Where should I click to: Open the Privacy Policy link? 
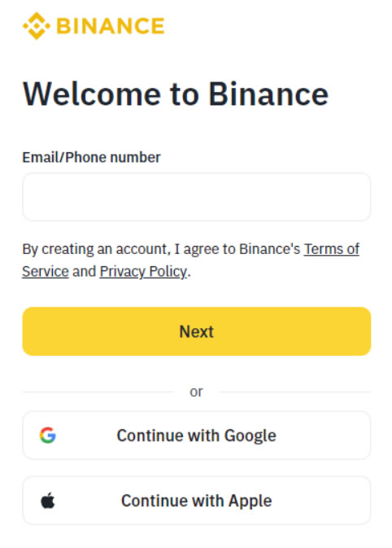coord(143,271)
